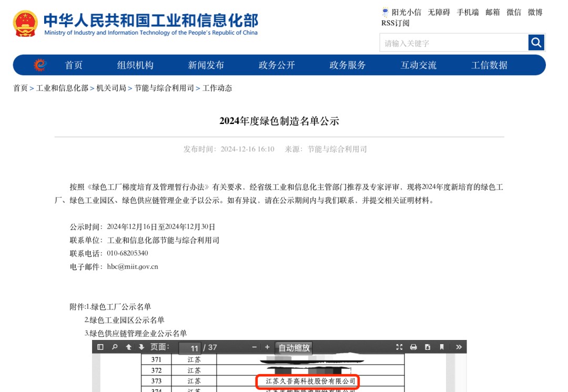Expand the PDF viewer more tools menu
Viewport: 568px width, 392px height.
459,347
